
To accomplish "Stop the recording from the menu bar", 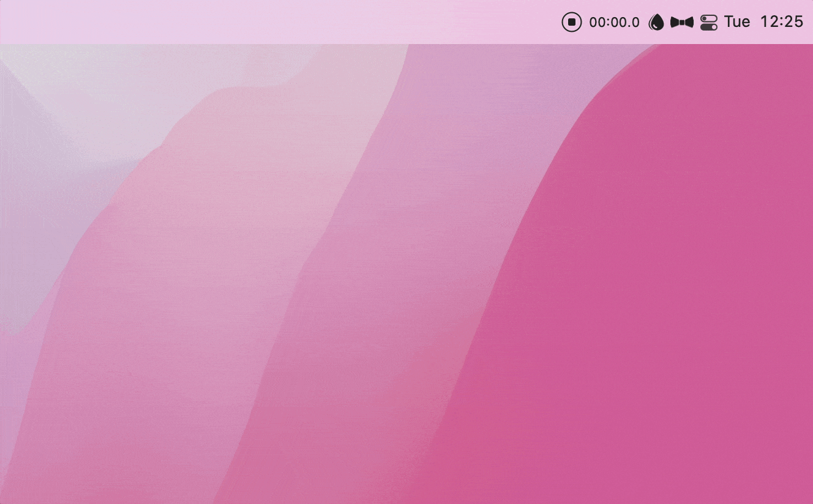I will 571,23.
